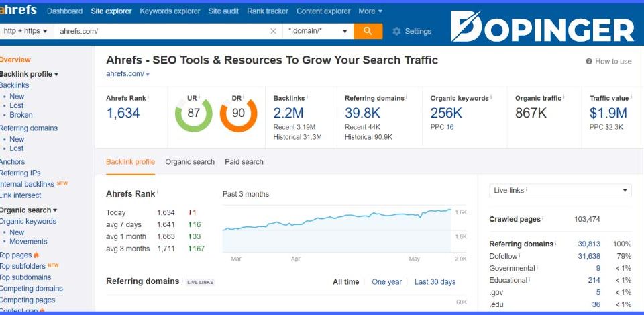644x315 pixels.
Task: Open Site audit in top navigation
Action: click(x=223, y=11)
